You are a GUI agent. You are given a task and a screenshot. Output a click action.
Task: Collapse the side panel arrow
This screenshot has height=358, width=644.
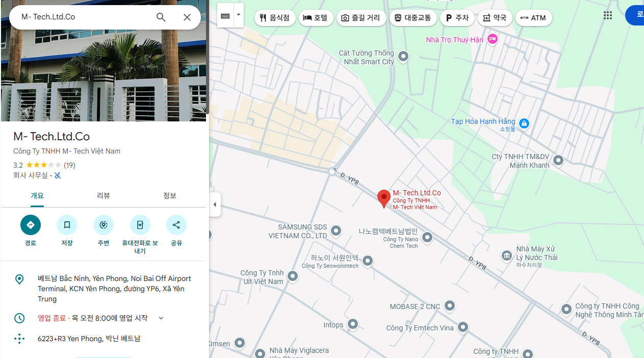coord(215,204)
